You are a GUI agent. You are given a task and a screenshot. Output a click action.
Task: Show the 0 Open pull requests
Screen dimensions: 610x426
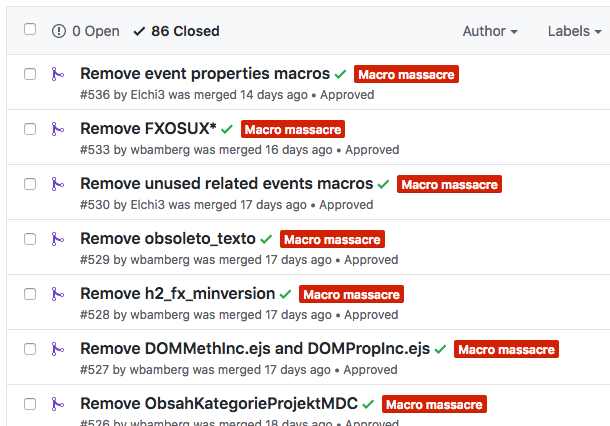tap(86, 31)
